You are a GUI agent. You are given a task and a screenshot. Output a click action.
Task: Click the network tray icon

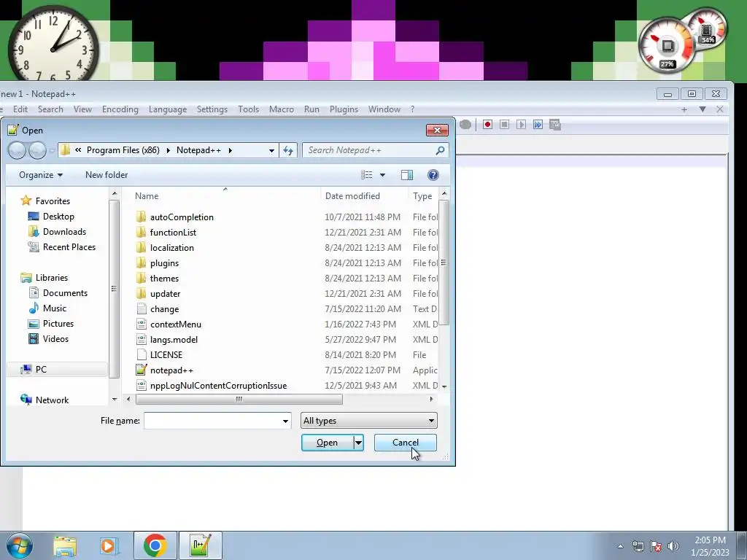coord(638,546)
